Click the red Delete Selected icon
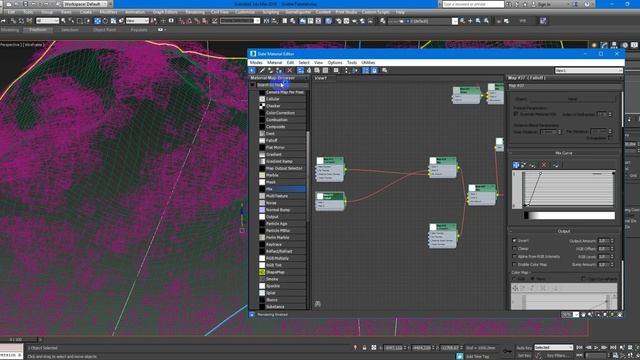The image size is (640, 360). (x=290, y=71)
